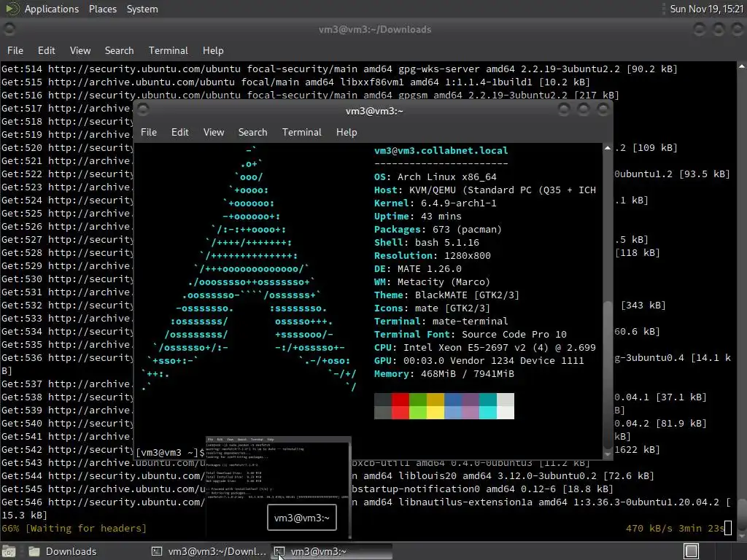Open Help menu in Downloads terminal window
Image resolution: width=747 pixels, height=560 pixels.
coord(213,50)
